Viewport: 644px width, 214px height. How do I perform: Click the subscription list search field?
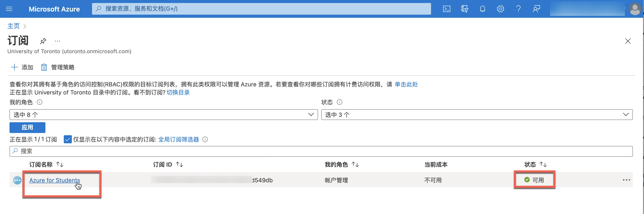[321, 151]
